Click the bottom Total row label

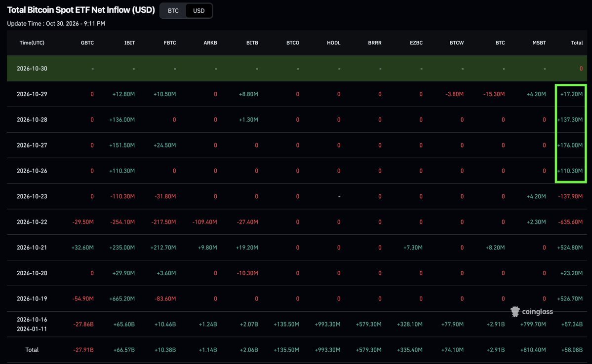point(32,350)
